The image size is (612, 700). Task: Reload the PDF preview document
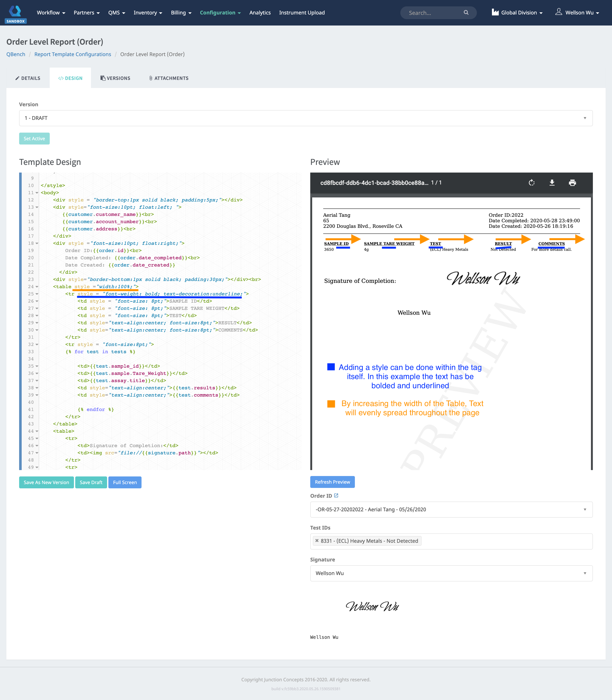click(532, 183)
